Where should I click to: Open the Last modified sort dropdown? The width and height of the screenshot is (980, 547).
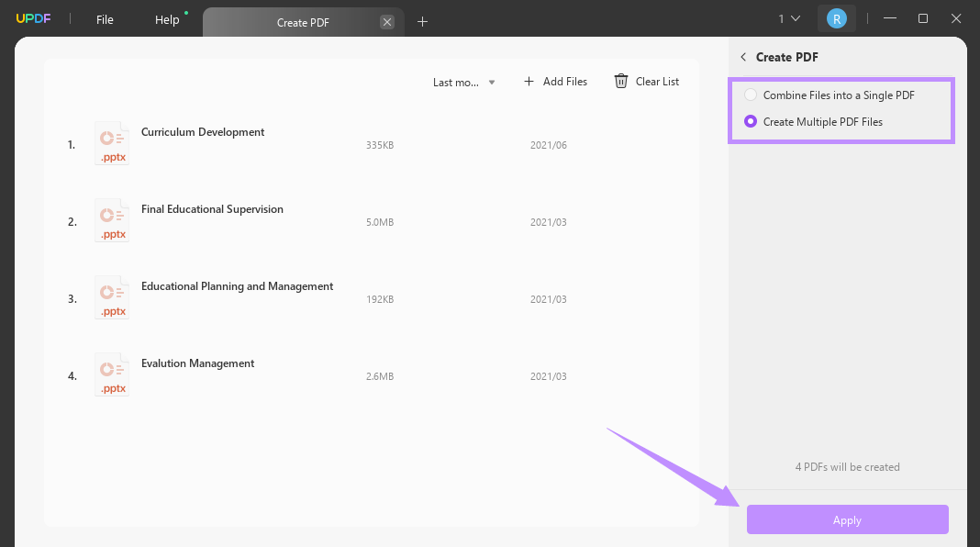point(464,83)
